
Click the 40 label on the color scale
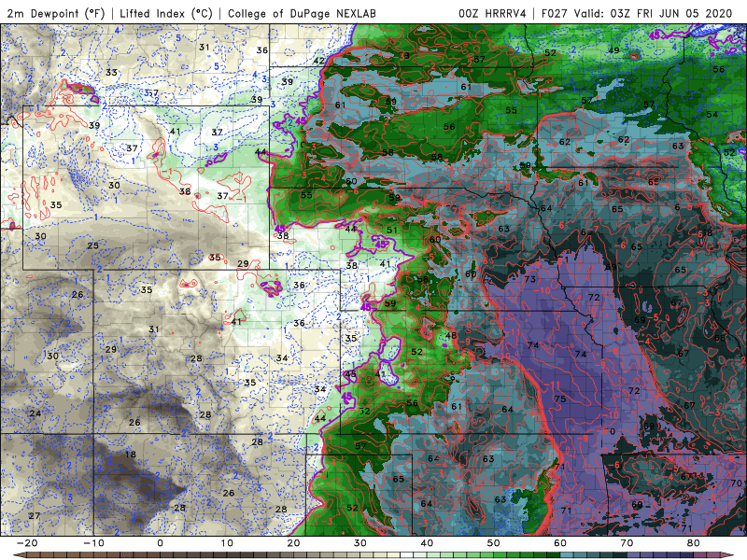point(427,543)
